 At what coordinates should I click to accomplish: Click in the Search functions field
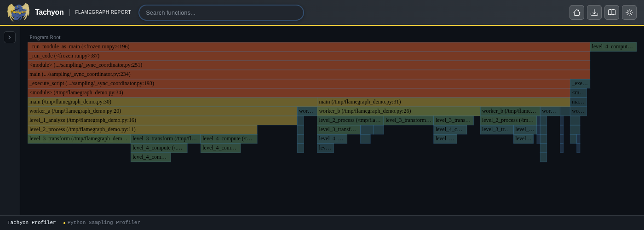click(221, 12)
